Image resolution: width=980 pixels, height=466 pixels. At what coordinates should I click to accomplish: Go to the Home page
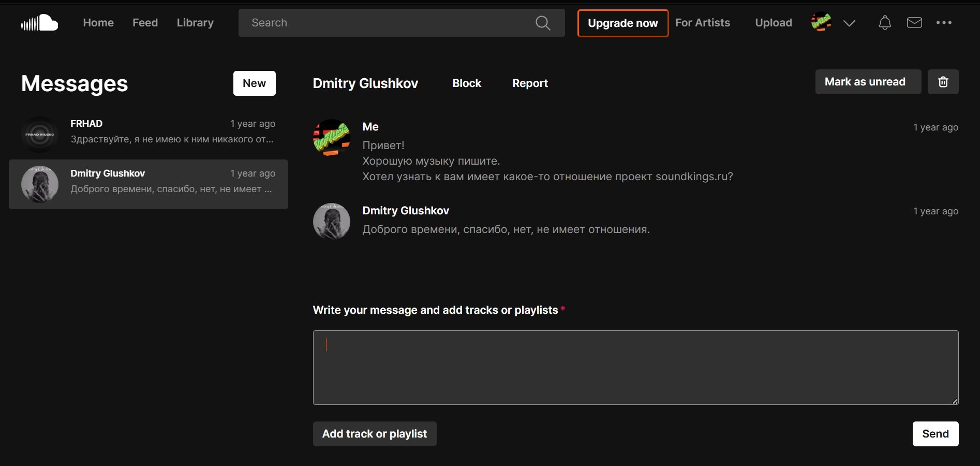[98, 23]
